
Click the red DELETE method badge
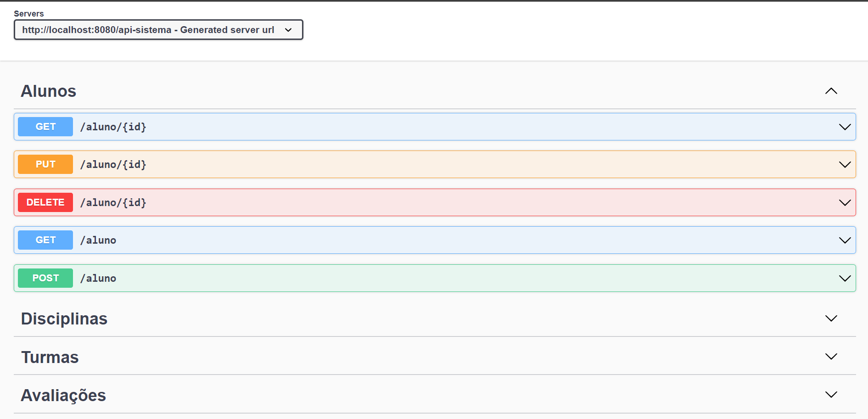point(45,202)
